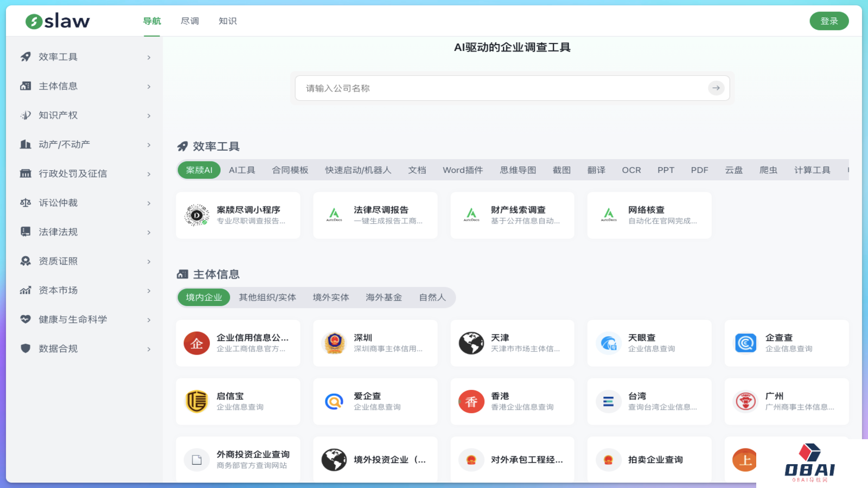Expand the 知识产权 sidebar section

point(149,115)
